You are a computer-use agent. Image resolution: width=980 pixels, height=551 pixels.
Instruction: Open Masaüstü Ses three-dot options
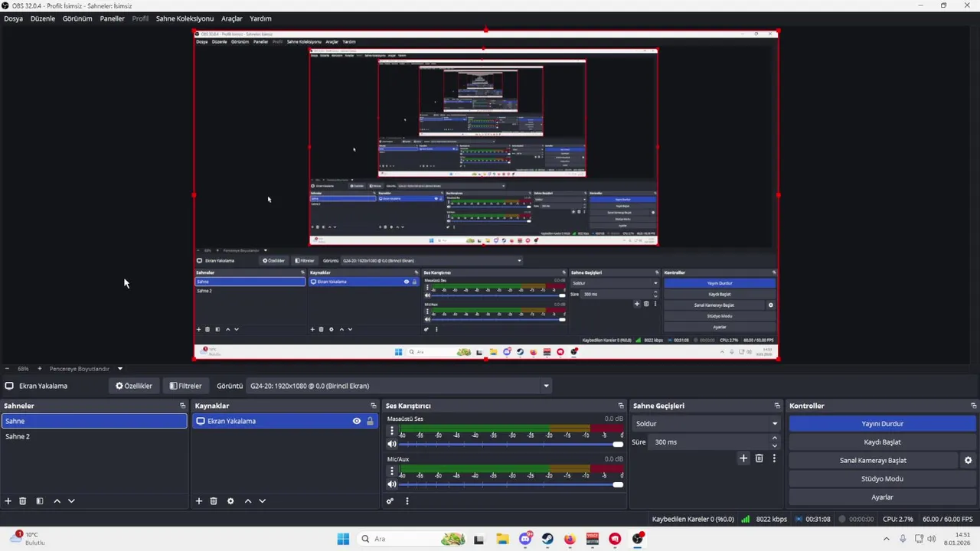[x=392, y=431]
